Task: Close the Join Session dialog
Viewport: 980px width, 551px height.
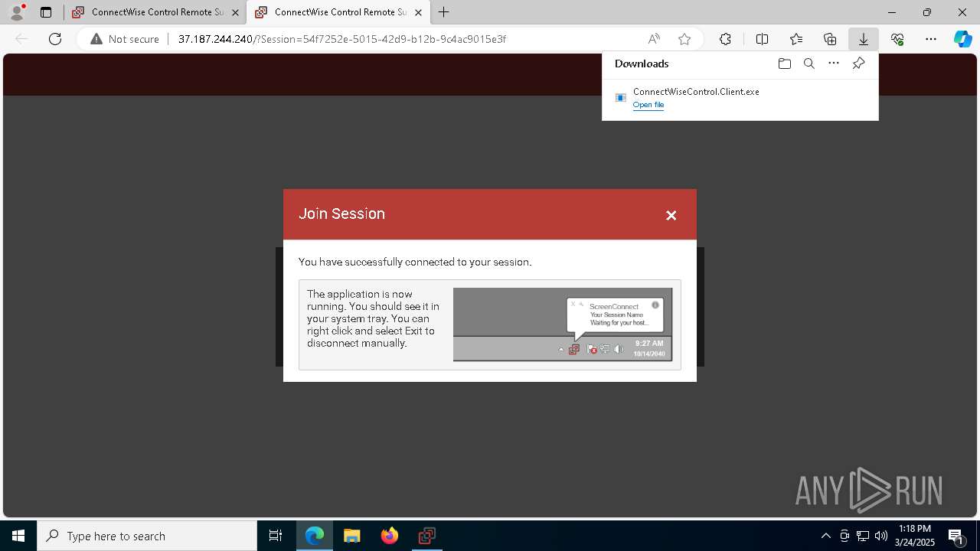Action: click(671, 215)
